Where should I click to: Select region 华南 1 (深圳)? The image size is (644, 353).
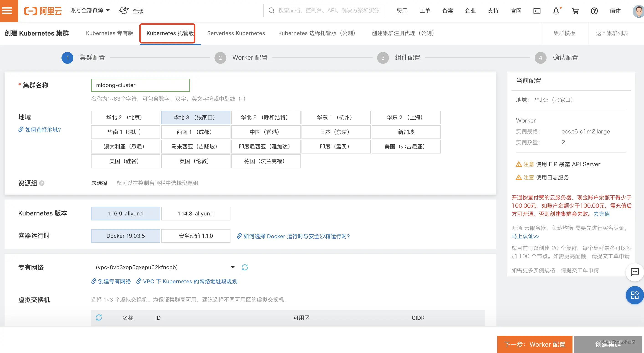click(x=125, y=132)
